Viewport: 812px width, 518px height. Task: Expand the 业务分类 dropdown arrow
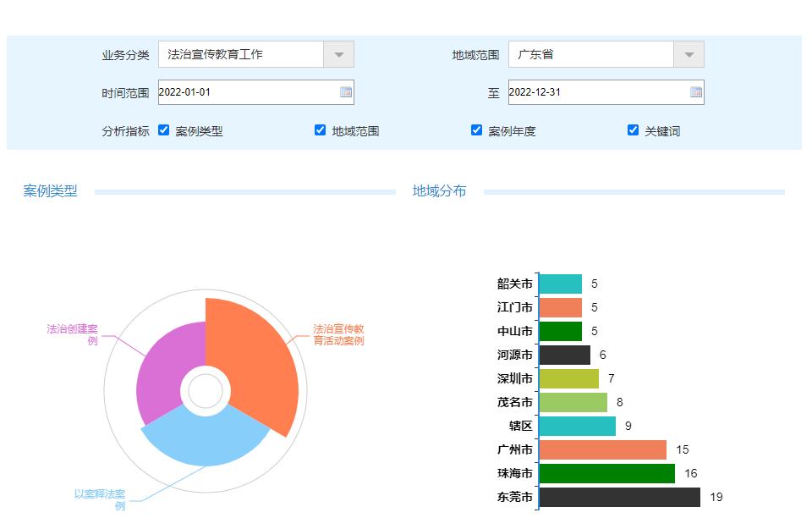click(x=338, y=54)
